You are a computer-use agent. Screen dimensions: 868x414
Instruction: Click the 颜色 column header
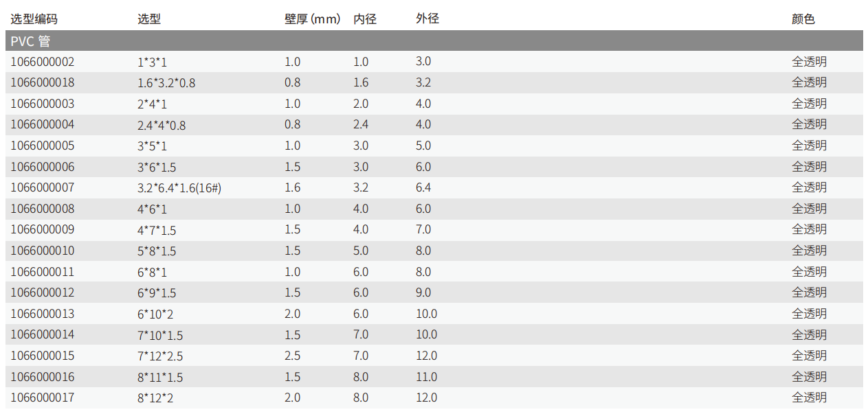tap(803, 19)
